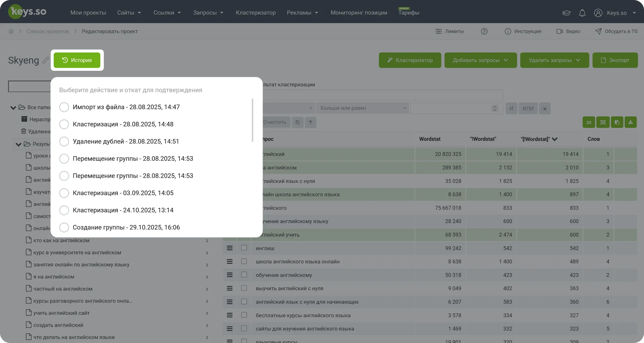Check the box for row 'инглиш'
This screenshot has height=343, width=644.
coord(244,248)
